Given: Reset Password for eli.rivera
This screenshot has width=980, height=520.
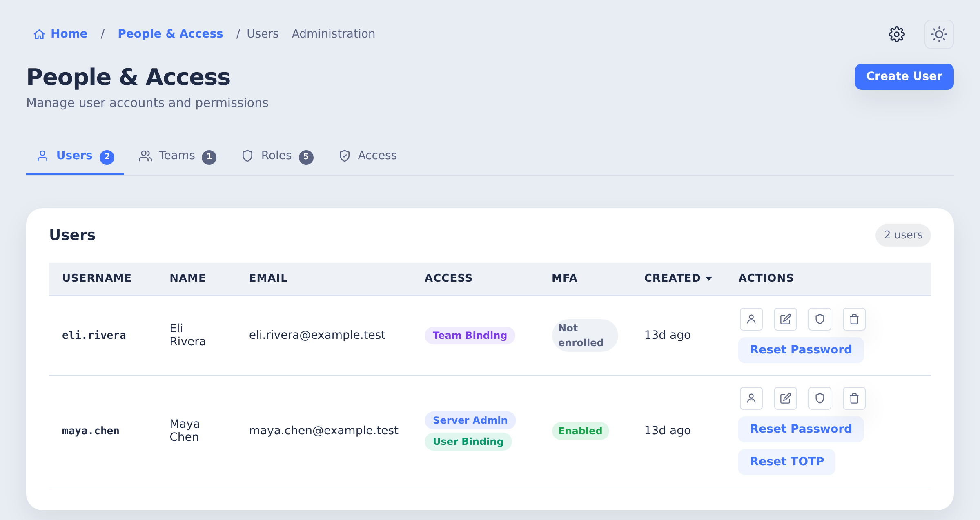Looking at the screenshot, I should [x=801, y=350].
